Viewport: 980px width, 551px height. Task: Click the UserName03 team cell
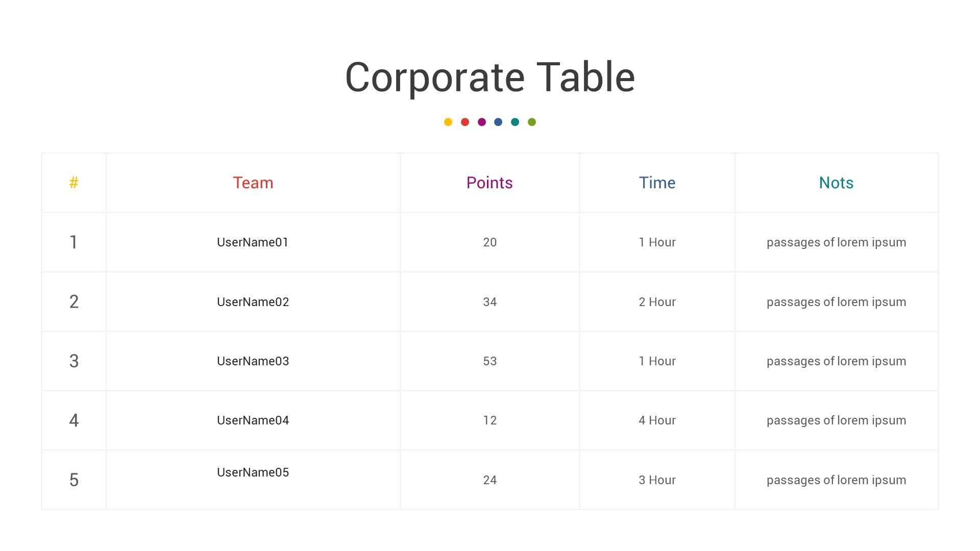point(253,361)
